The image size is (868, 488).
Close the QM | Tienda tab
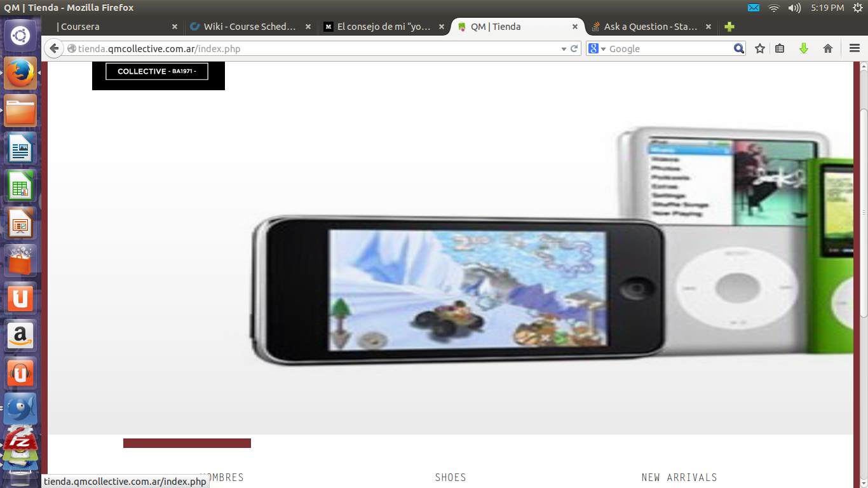[x=575, y=27]
